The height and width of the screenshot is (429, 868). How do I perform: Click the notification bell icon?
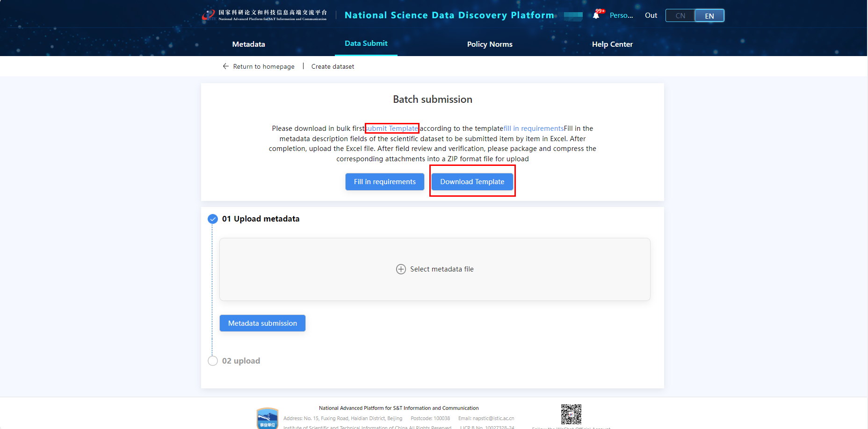click(596, 15)
